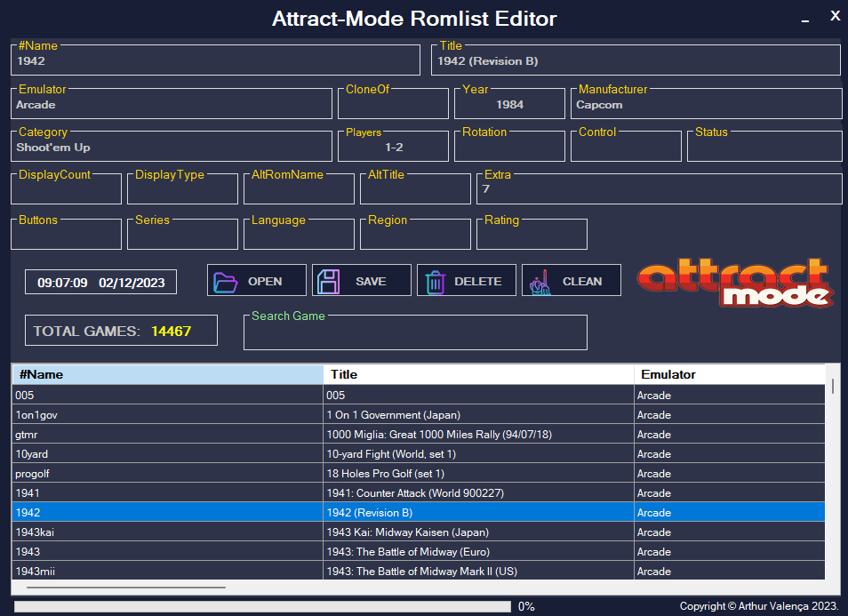Click the Arcade cell in gtmr row
This screenshot has height=616, width=848.
[730, 435]
